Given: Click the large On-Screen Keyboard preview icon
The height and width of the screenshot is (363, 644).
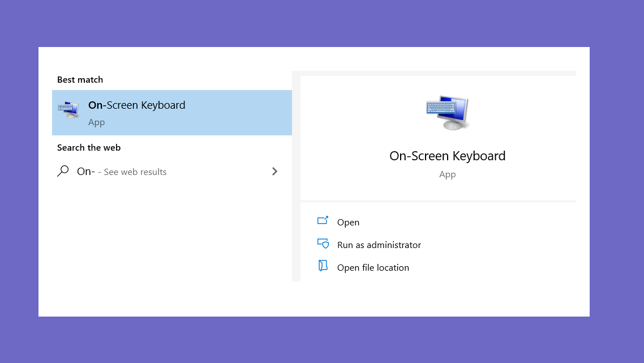Looking at the screenshot, I should click(x=447, y=112).
